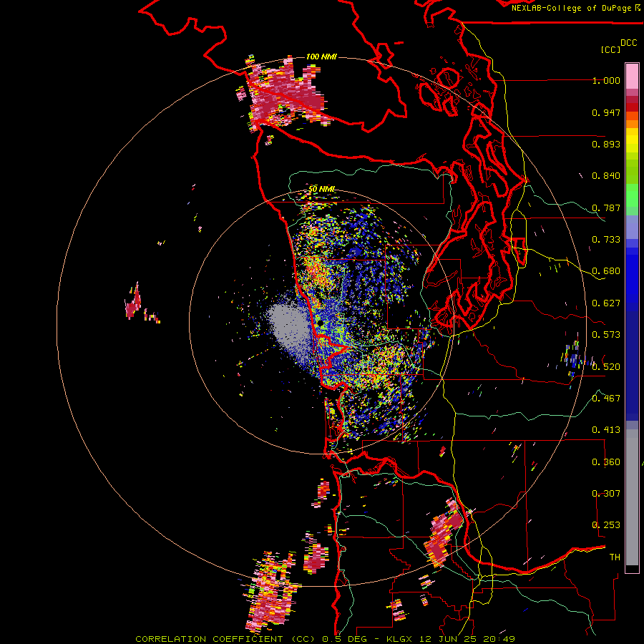Select the 0.253 legend value
The image size is (644, 644).
tap(606, 525)
